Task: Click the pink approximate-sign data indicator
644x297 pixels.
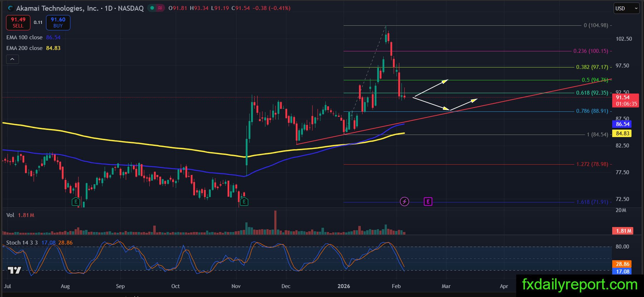Action: click(160, 8)
